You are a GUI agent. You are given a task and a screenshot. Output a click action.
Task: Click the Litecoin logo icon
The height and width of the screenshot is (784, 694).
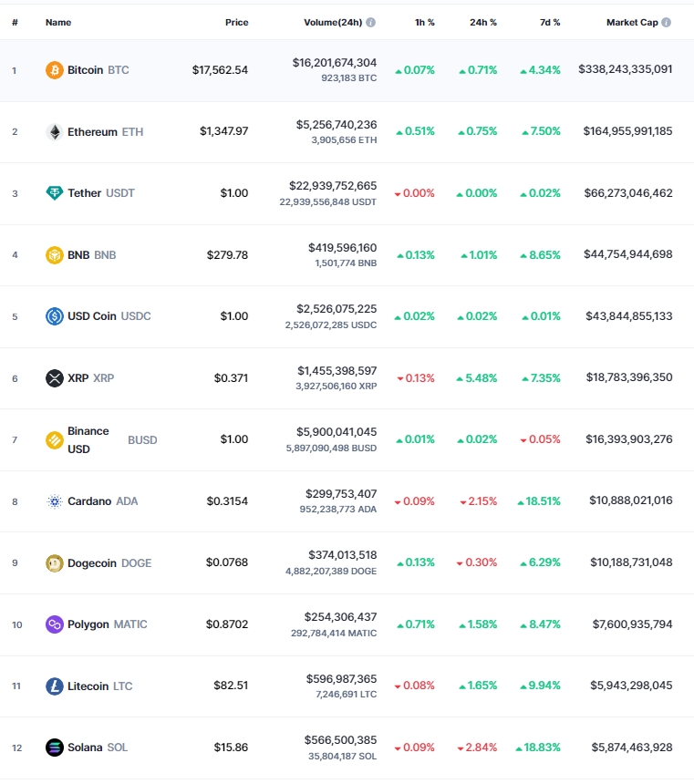[x=54, y=686]
